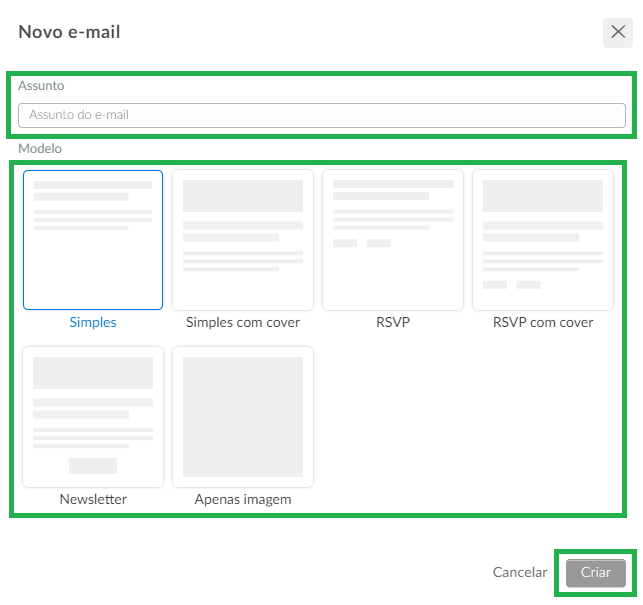Select the Simples template thumbnail

pos(93,240)
